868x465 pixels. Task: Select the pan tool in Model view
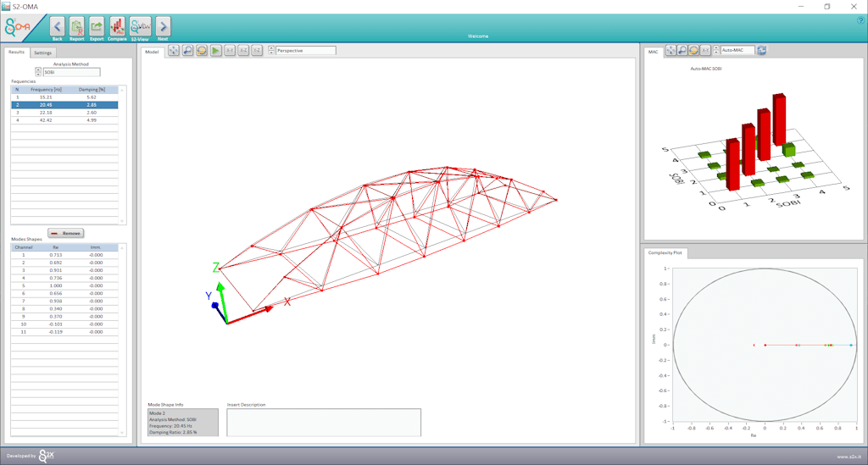coord(174,50)
